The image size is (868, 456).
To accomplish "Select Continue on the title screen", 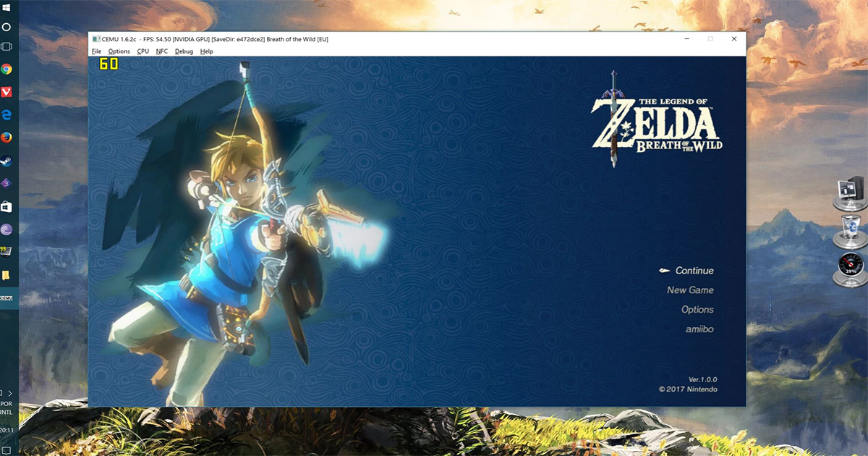I will click(694, 271).
